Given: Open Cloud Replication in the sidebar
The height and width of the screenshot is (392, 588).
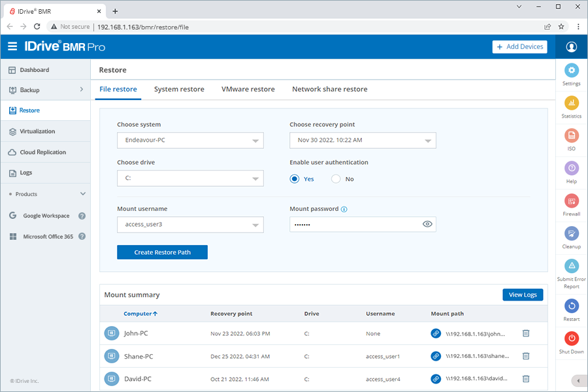Looking at the screenshot, I should point(45,152).
